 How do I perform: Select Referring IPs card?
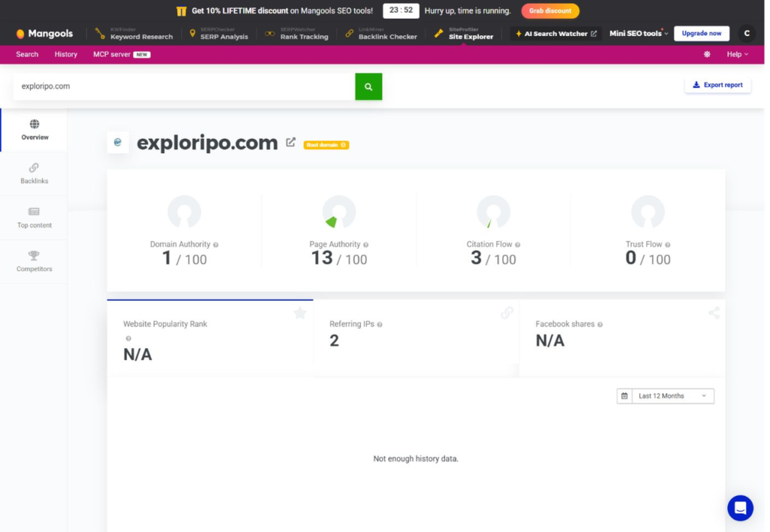[x=416, y=338]
